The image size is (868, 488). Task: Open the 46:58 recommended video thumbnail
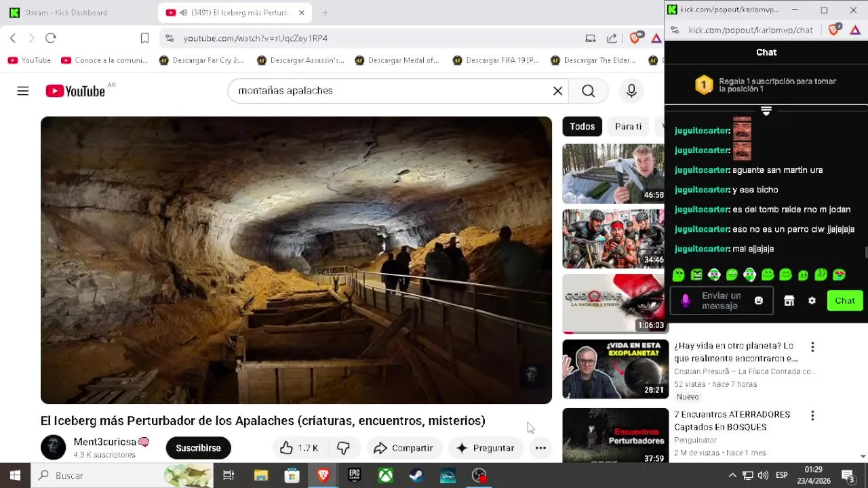(613, 174)
